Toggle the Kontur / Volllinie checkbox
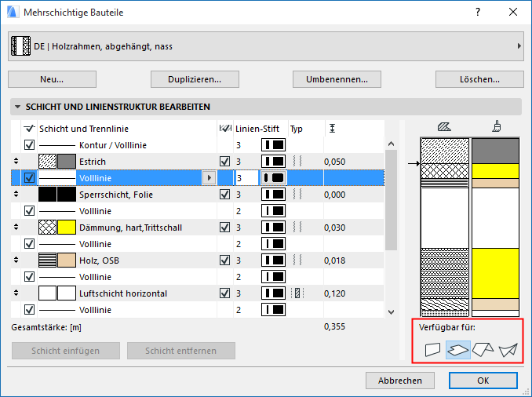The image size is (532, 397). [30, 145]
